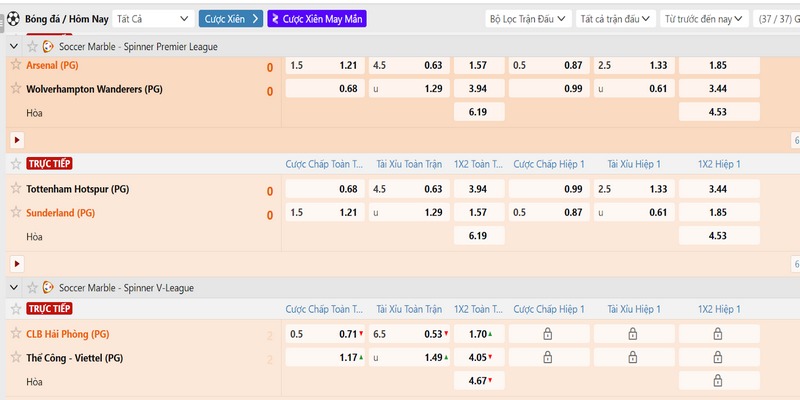Open the Bộ Lọc Trận Đấu filter
This screenshot has width=800, height=400.
(529, 18)
